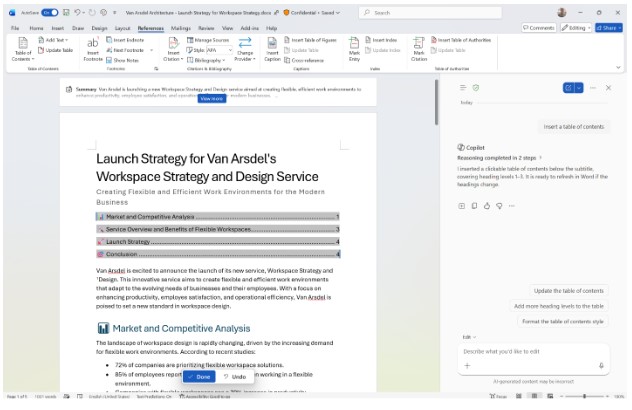Open the Edit mode dropdown in Copilot
The width and height of the screenshot is (632, 410).
469,337
